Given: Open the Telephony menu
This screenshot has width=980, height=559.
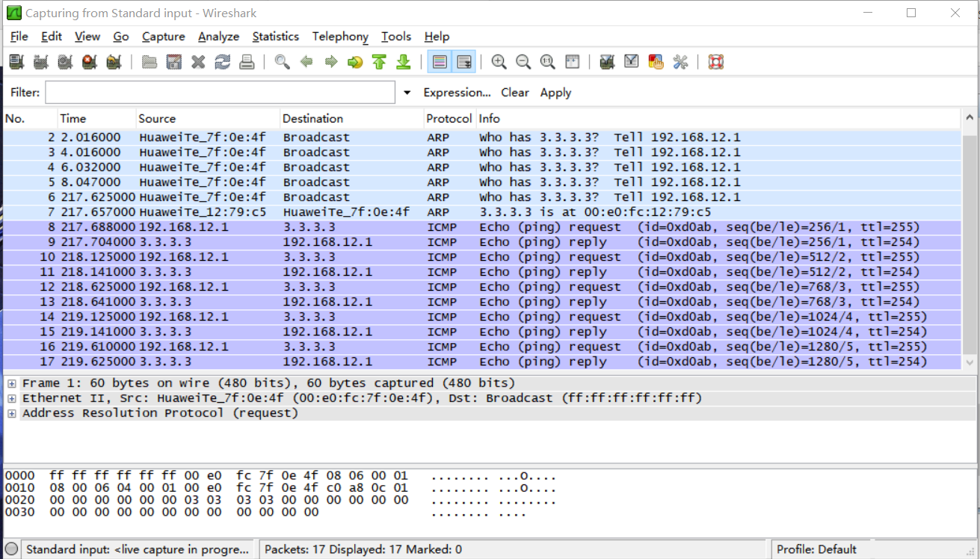Looking at the screenshot, I should click(340, 37).
